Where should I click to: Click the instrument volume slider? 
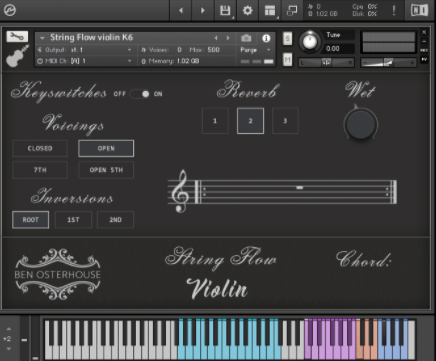click(x=388, y=62)
